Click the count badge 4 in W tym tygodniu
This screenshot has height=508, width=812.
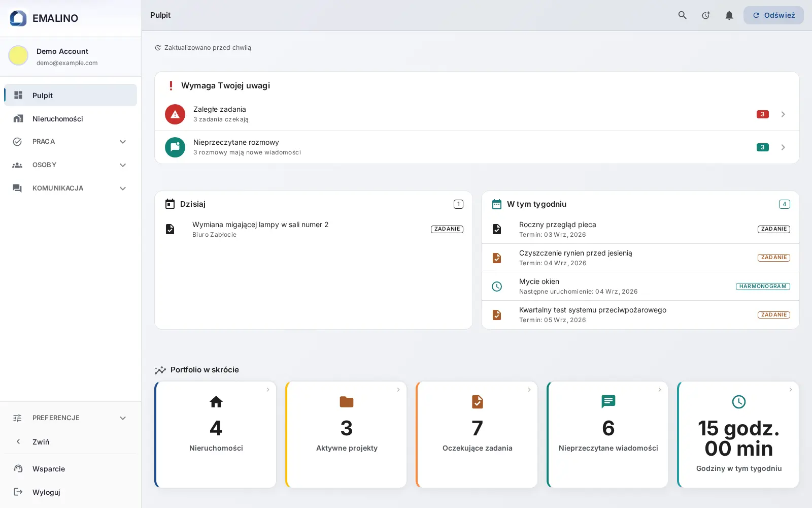(x=784, y=204)
